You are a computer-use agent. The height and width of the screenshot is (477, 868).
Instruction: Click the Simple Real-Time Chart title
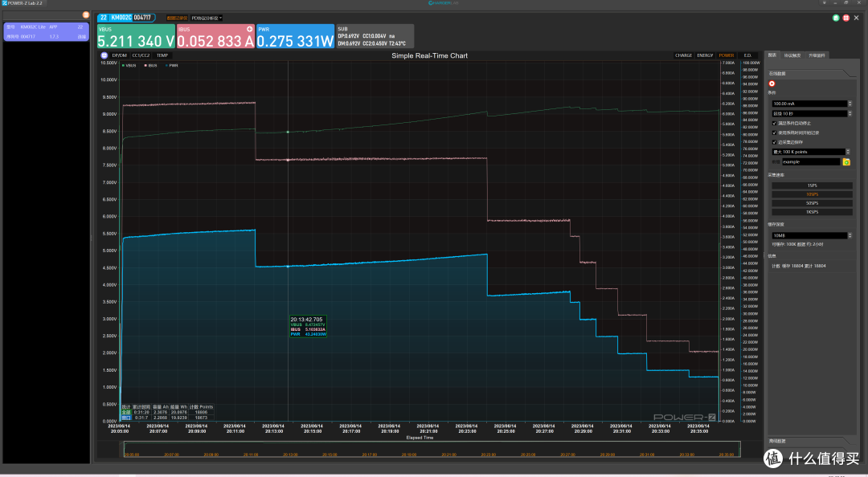pos(429,55)
